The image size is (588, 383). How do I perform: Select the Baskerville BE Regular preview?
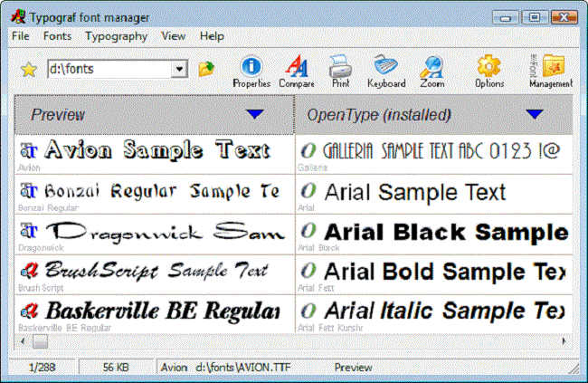pos(162,311)
